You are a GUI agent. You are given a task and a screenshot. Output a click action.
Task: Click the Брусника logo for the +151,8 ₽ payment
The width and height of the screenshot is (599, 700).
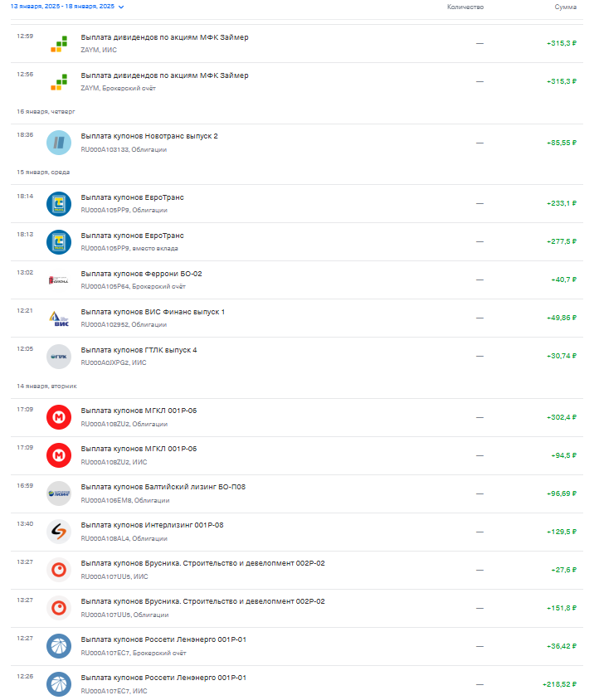pos(59,608)
